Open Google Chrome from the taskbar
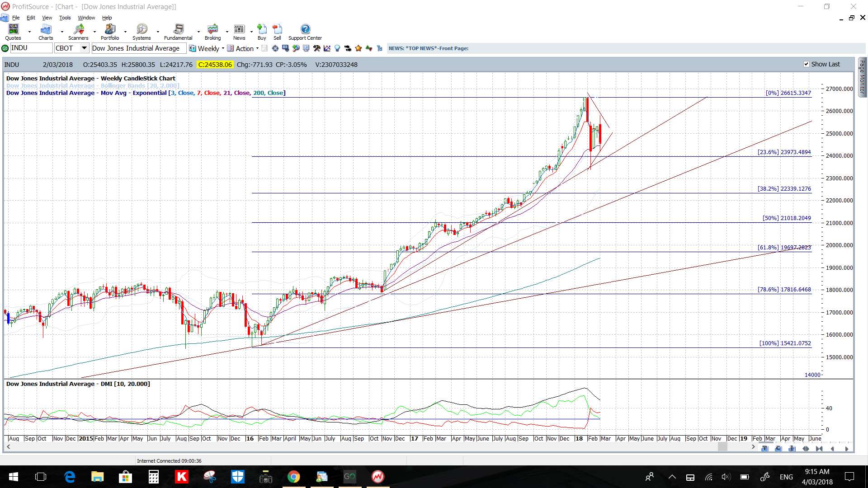This screenshot has width=868, height=488. coord(293,477)
